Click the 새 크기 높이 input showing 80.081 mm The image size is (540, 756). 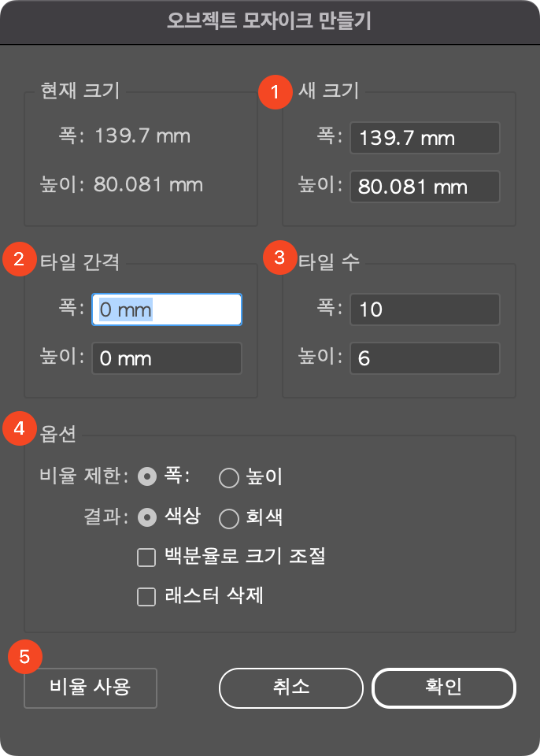pyautogui.click(x=424, y=187)
